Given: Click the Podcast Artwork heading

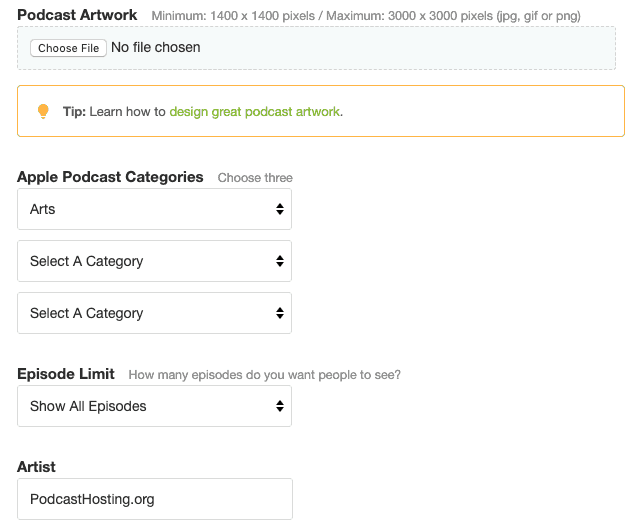Looking at the screenshot, I should click(x=77, y=15).
